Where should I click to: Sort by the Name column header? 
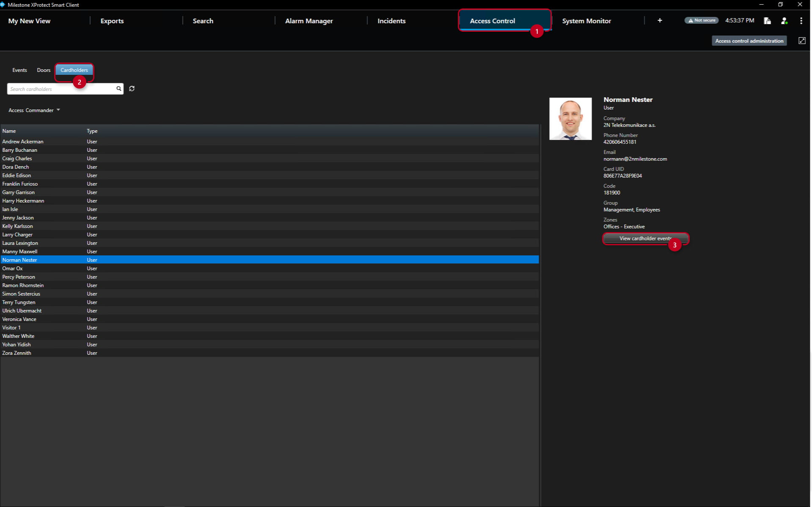tap(9, 131)
